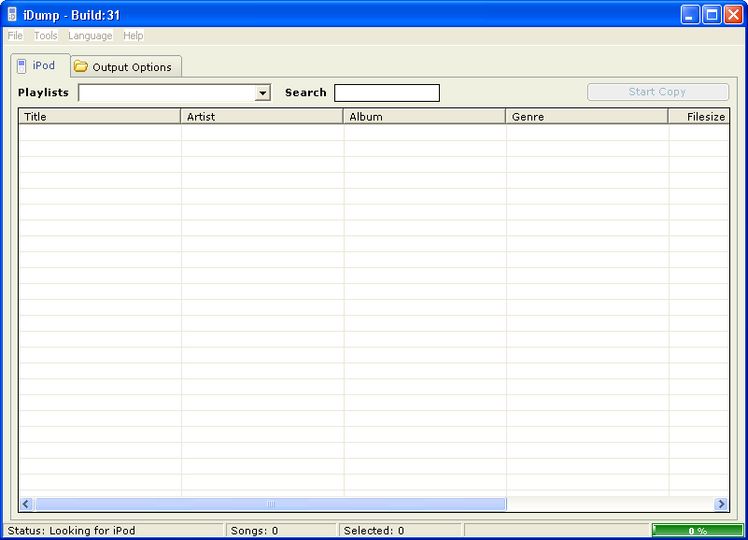This screenshot has height=540, width=748.
Task: Close the iDump window
Action: 734,15
